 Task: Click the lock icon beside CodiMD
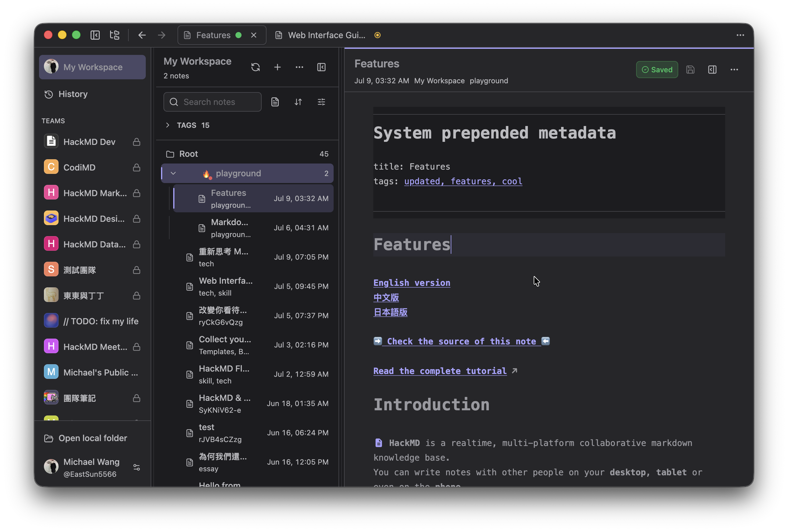[x=137, y=167]
